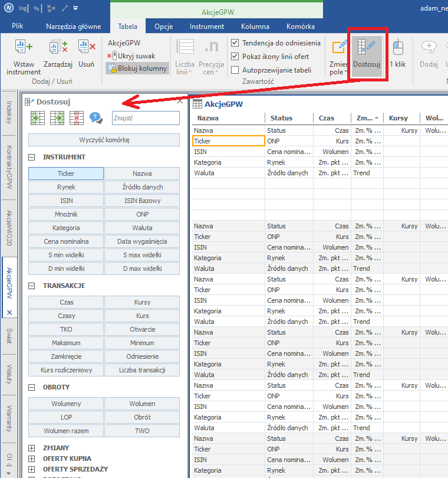Open the Kolumna ribbon tab
This screenshot has width=448, height=478.
(x=255, y=27)
